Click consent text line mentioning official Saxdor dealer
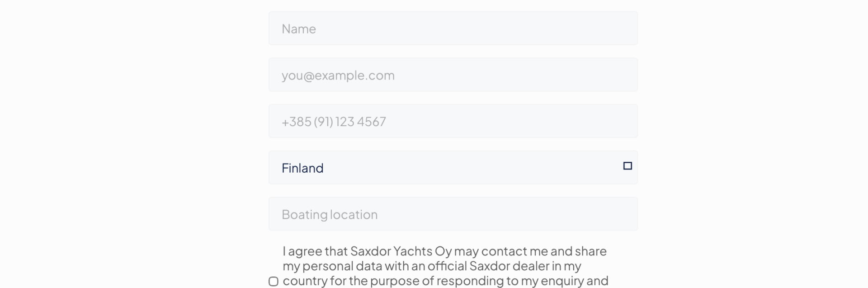868x288 pixels. pyautogui.click(x=432, y=266)
